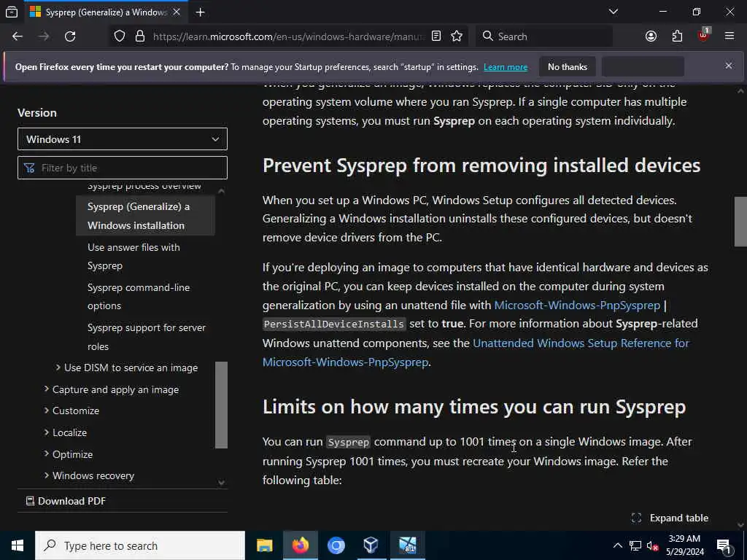Reload the page with the refresh icon

click(x=70, y=36)
